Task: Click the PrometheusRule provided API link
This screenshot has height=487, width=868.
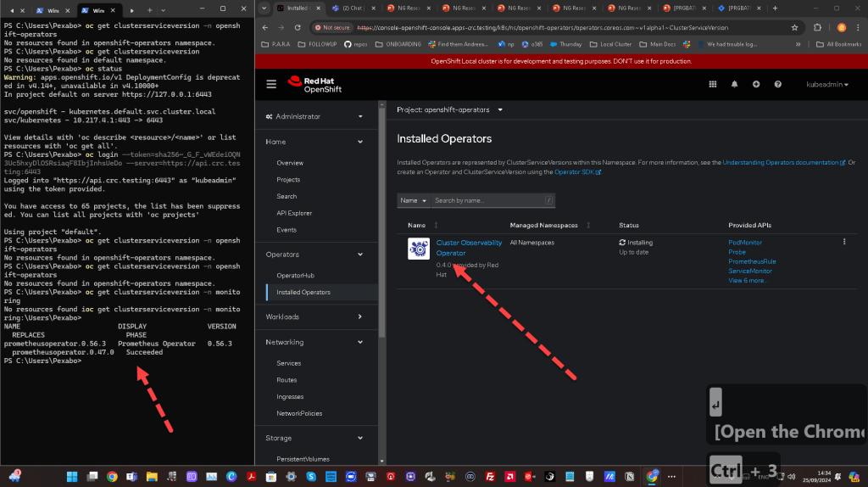Action: (x=752, y=261)
